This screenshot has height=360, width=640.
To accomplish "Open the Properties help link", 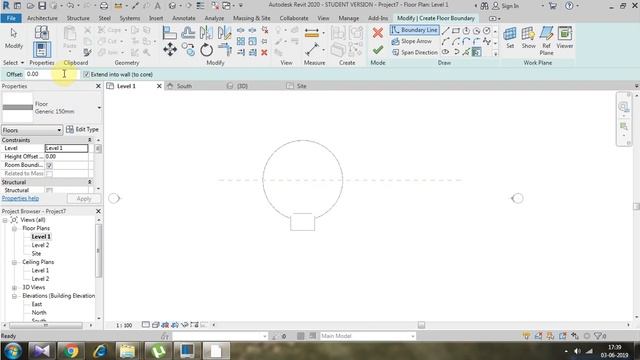I will 20,198.
